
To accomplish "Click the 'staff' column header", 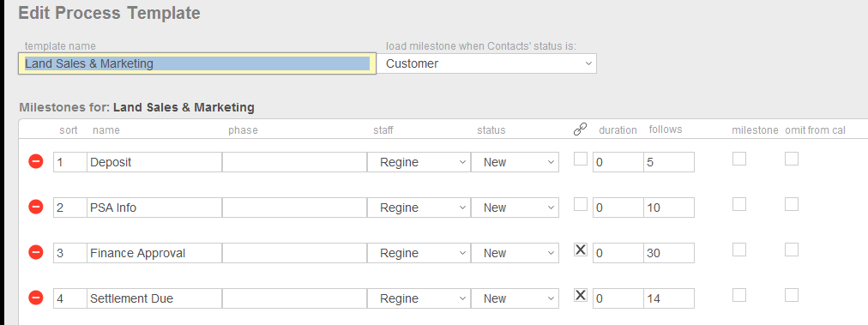I will coord(383,130).
